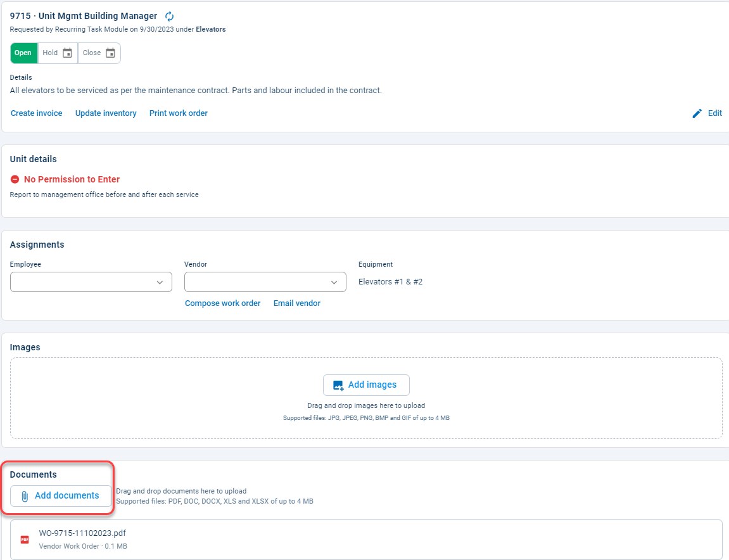This screenshot has height=560, width=729.
Task: Click the Unit details heading
Action: 34,159
